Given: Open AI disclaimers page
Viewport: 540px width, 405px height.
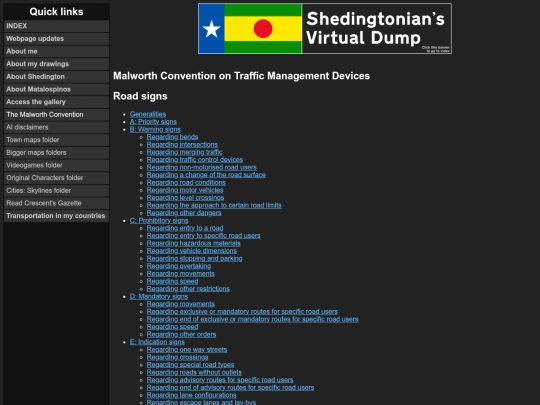Looking at the screenshot, I should coord(56,127).
